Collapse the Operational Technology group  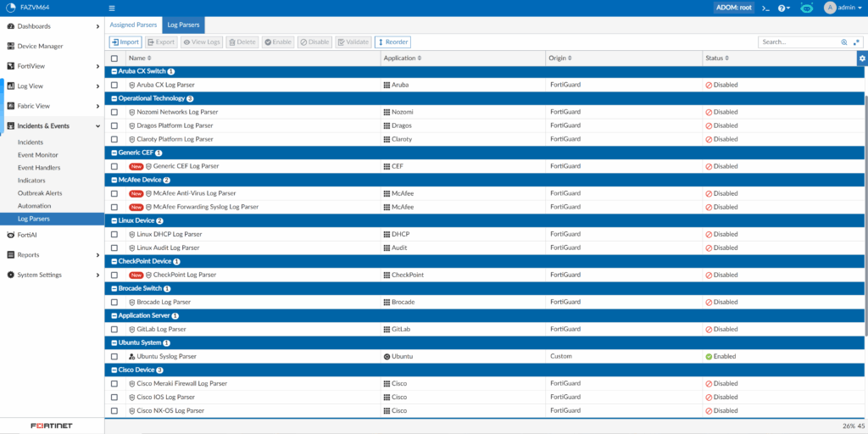coord(114,98)
